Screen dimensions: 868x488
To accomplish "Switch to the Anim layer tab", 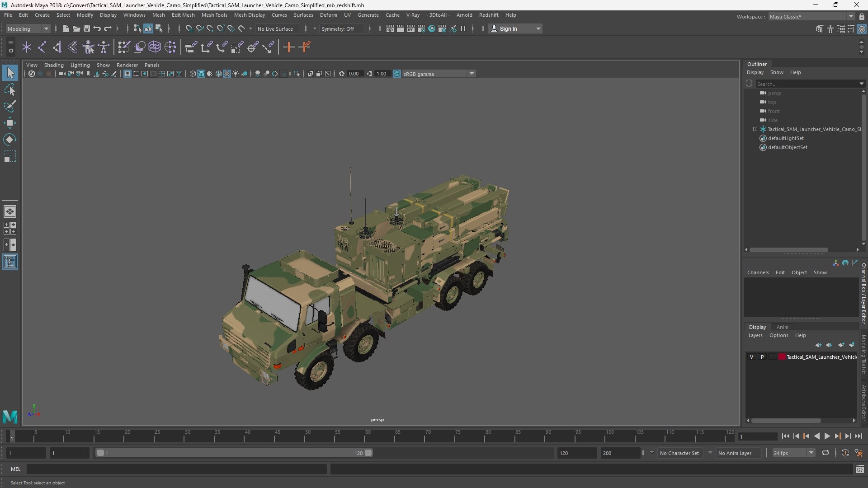I will 782,327.
